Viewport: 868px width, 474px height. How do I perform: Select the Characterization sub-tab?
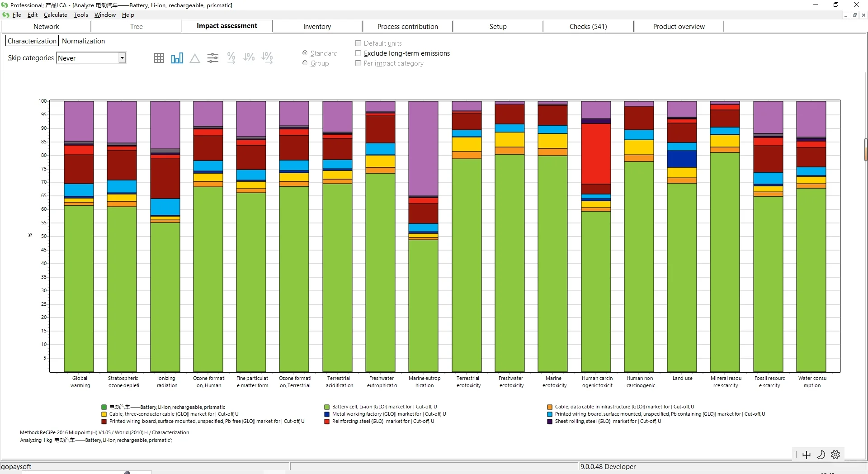(x=32, y=41)
